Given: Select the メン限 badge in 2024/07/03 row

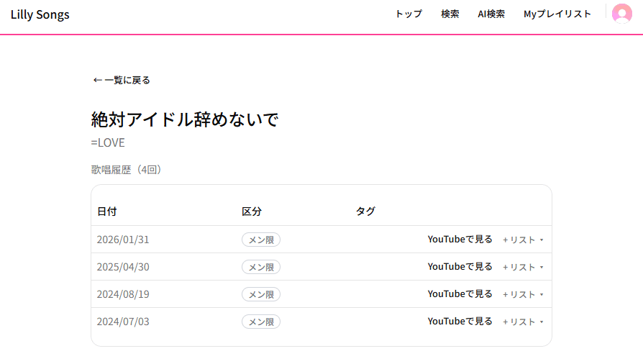Looking at the screenshot, I should pyautogui.click(x=261, y=322).
